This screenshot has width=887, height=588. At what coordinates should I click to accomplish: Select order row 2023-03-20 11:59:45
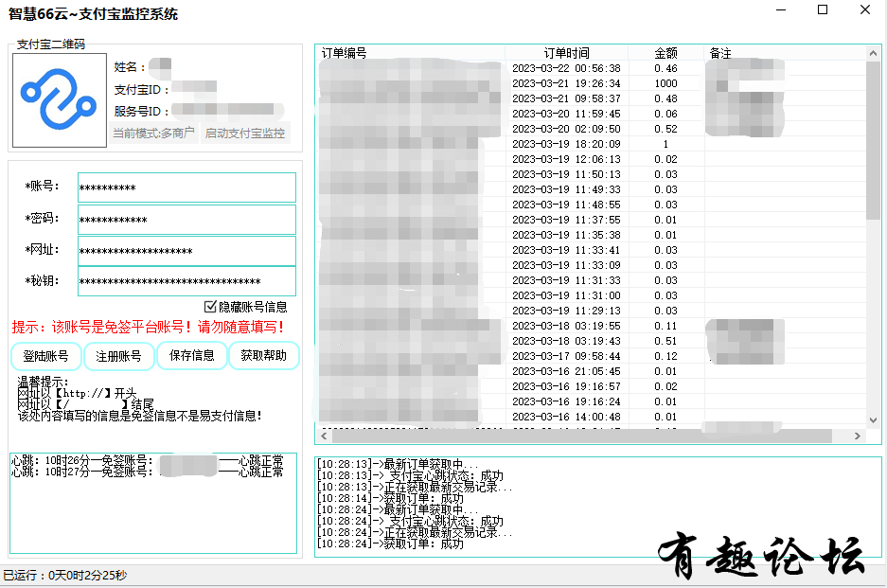[x=591, y=114]
